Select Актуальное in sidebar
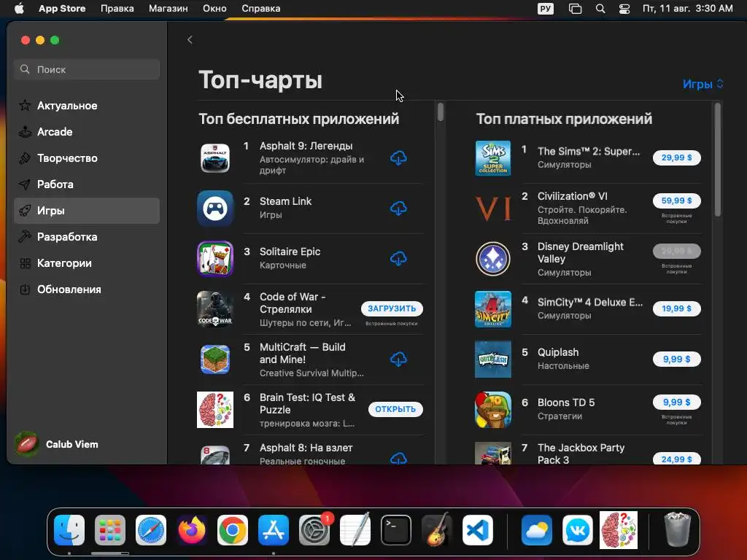Screen dimensions: 747x560 [x=87, y=106]
